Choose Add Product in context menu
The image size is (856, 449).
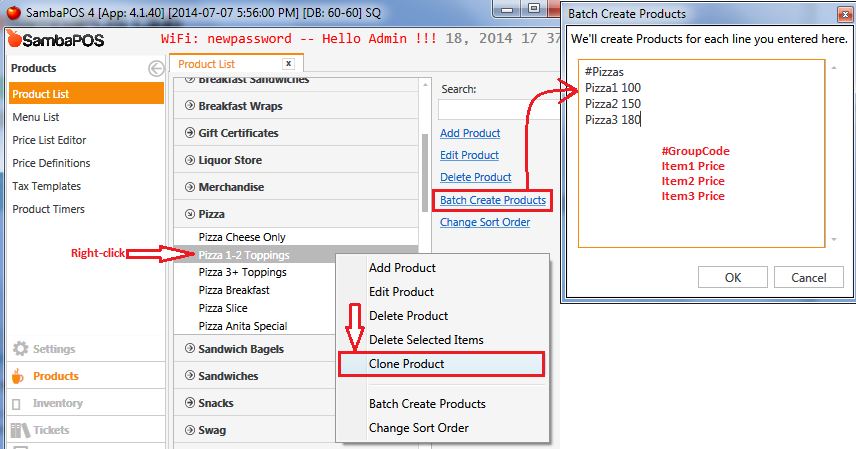(402, 268)
